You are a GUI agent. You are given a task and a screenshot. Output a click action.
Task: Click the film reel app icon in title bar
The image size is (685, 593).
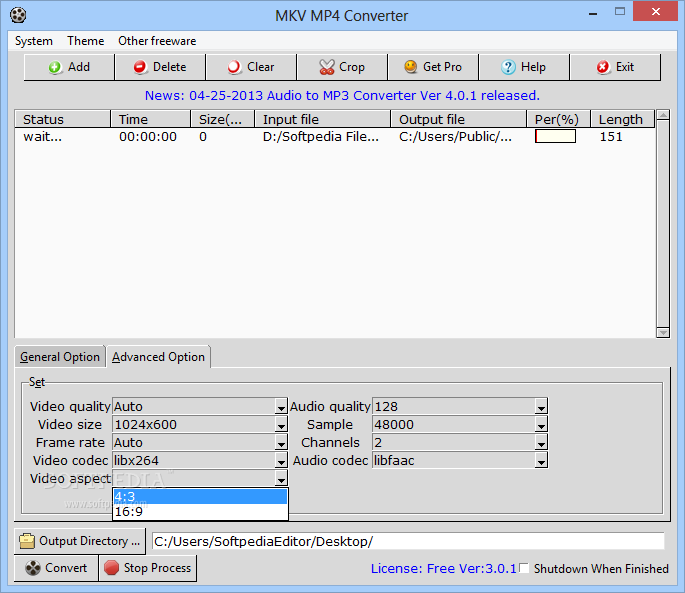[18, 15]
